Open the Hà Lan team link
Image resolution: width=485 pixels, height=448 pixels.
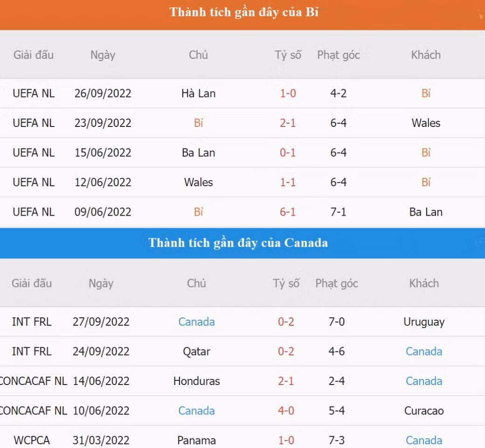coord(198,93)
